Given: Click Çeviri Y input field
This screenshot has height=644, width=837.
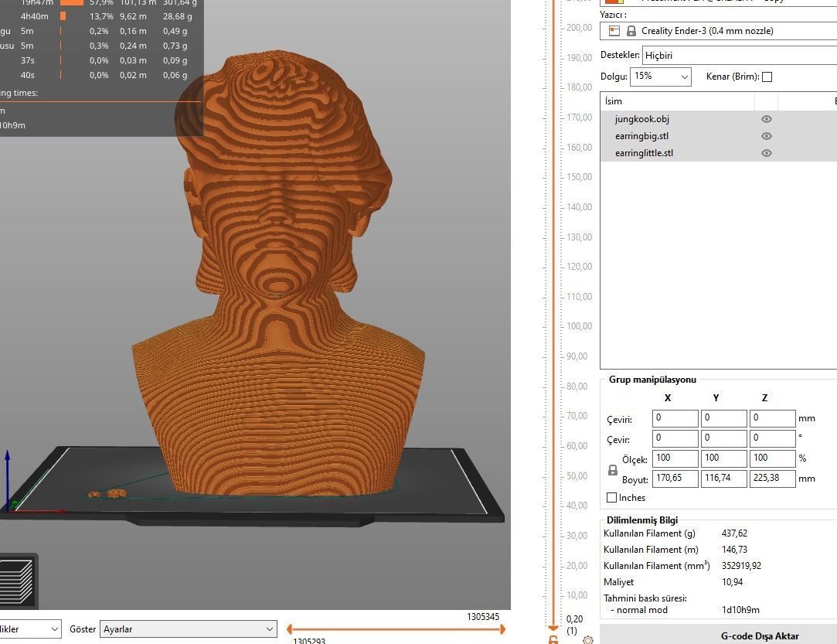Looking at the screenshot, I should point(724,418).
